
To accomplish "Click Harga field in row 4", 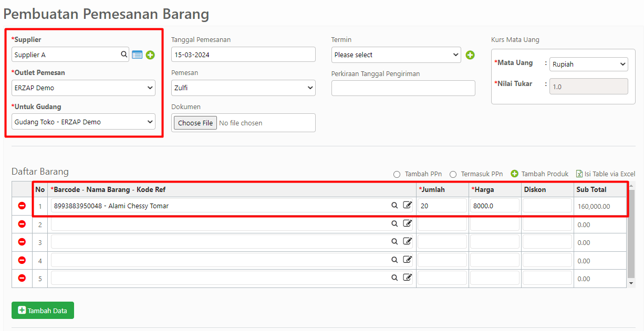I will tap(495, 260).
